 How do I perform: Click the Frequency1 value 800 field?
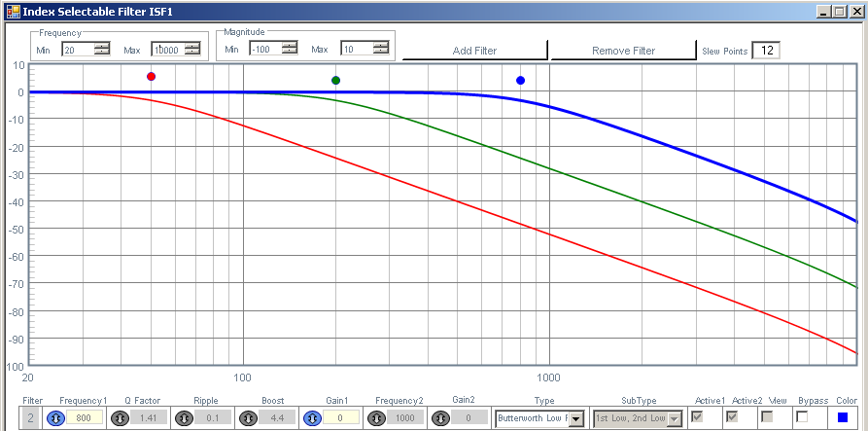click(85, 418)
